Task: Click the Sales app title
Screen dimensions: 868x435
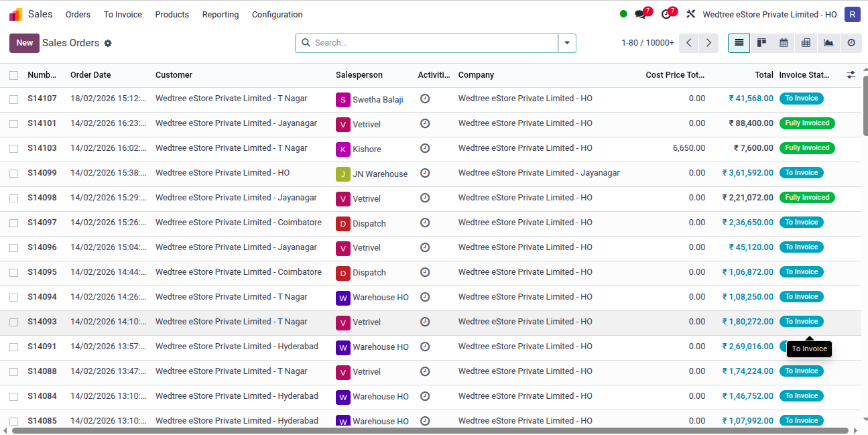Action: [x=40, y=14]
